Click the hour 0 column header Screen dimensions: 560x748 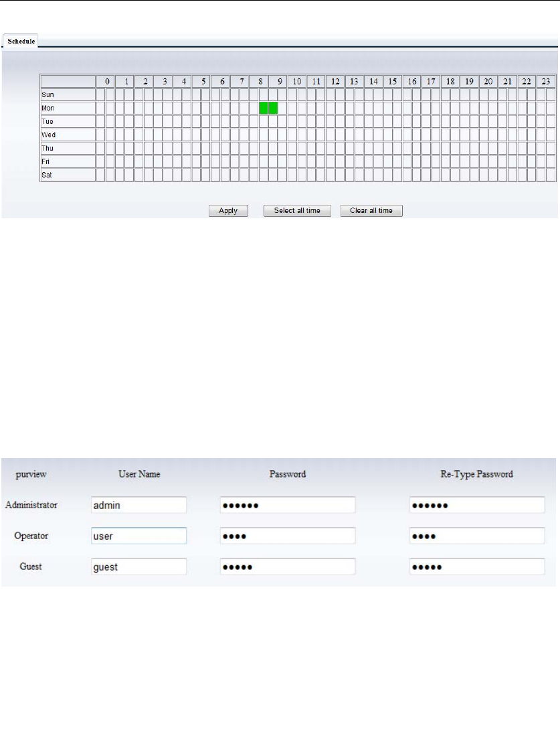coord(105,82)
